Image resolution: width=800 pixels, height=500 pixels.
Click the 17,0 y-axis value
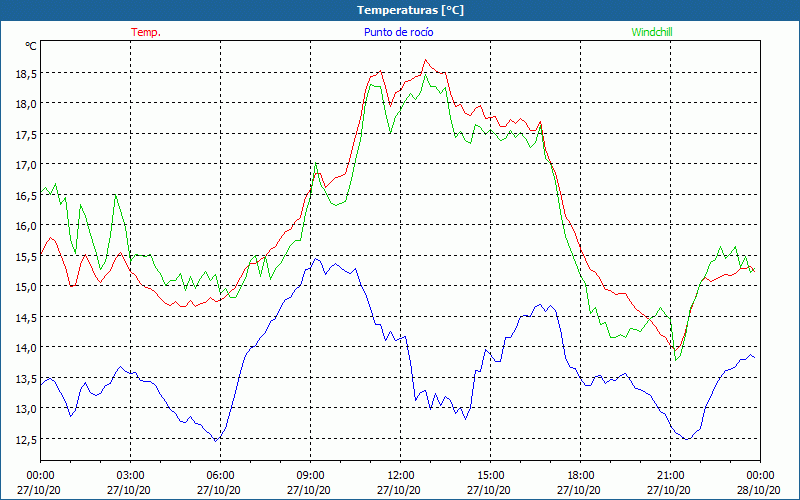[x=27, y=165]
